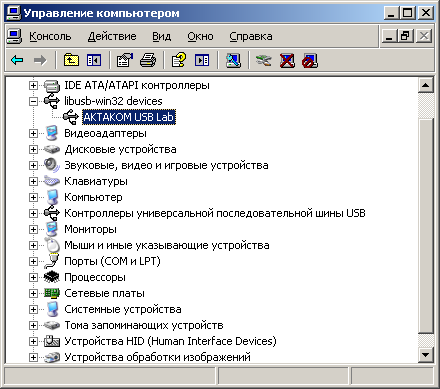Restore the inner console child window
The height and width of the screenshot is (389, 440).
[x=405, y=36]
